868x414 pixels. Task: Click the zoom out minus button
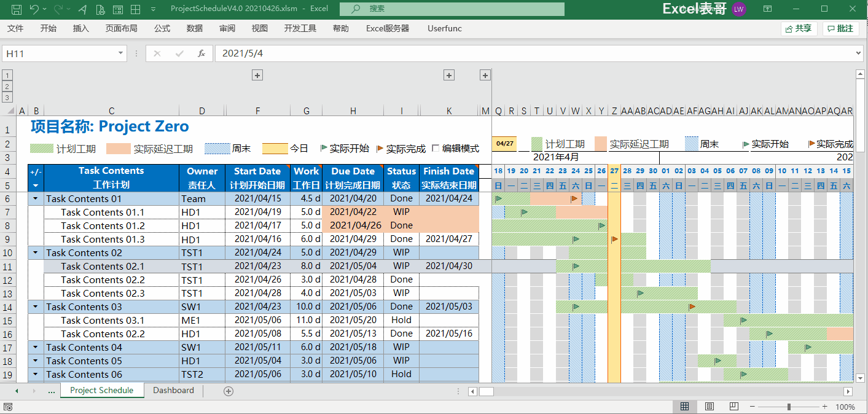tap(752, 407)
